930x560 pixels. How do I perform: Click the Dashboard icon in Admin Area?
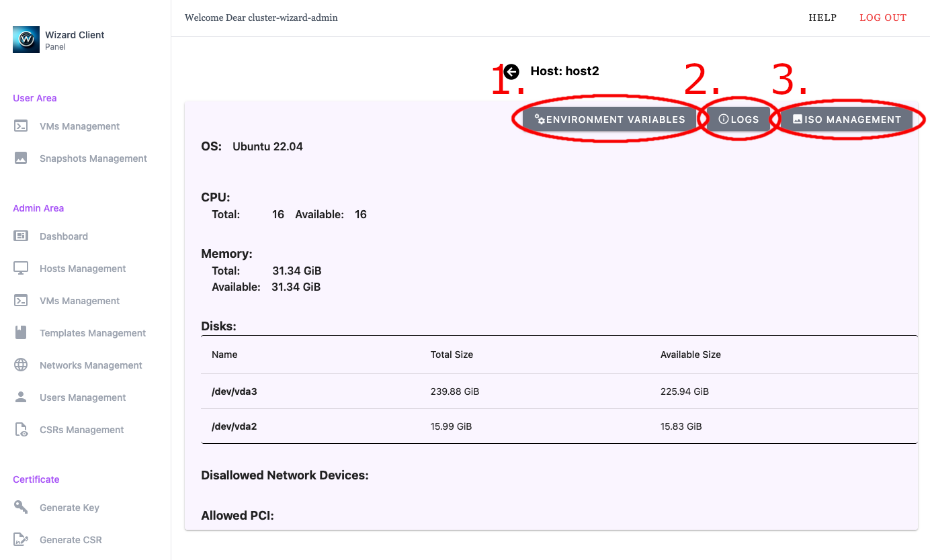tap(21, 236)
